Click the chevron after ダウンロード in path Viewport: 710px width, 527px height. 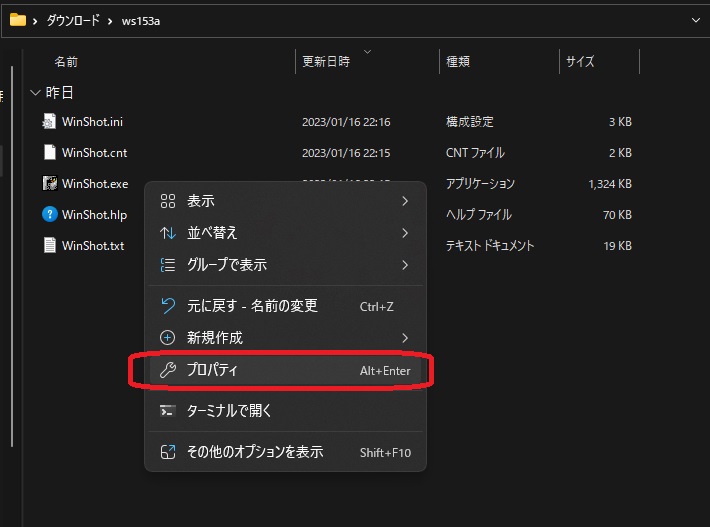[110, 21]
